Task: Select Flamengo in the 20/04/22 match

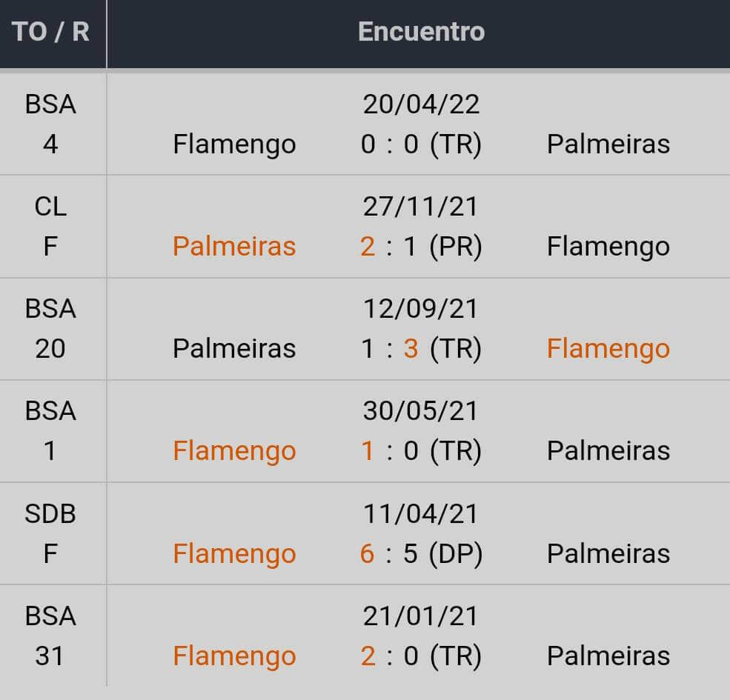Action: [234, 144]
